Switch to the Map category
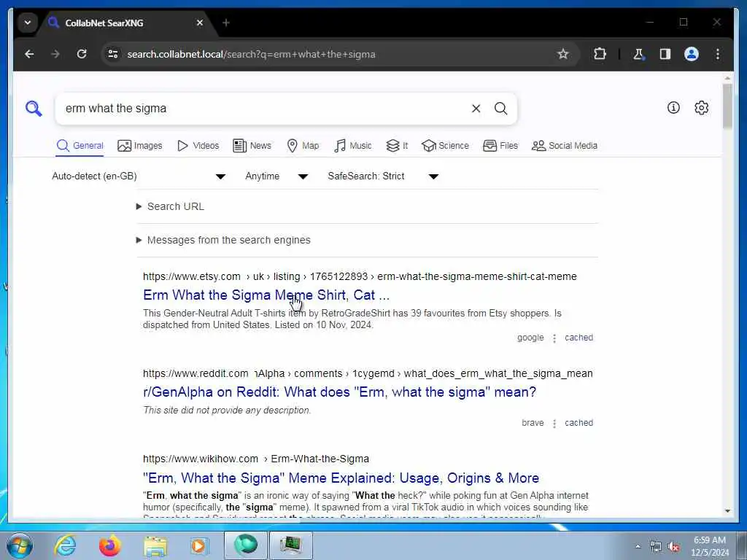747x560 pixels. point(303,146)
